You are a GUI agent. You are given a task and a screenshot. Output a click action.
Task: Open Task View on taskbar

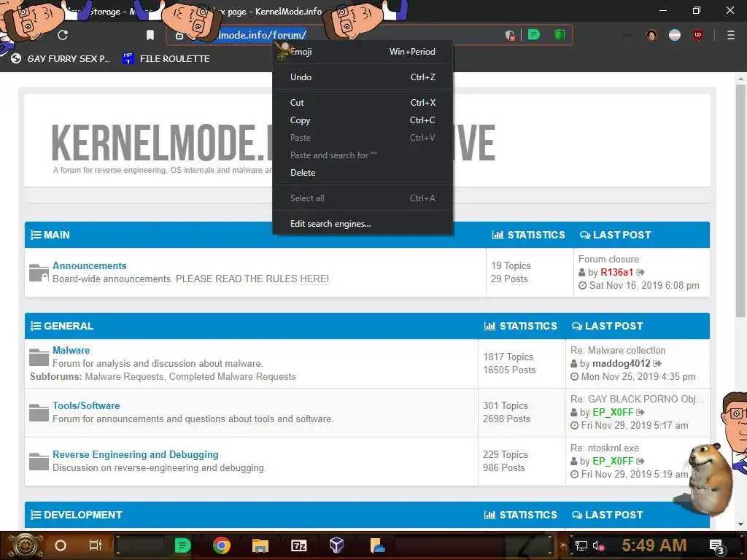pos(96,545)
